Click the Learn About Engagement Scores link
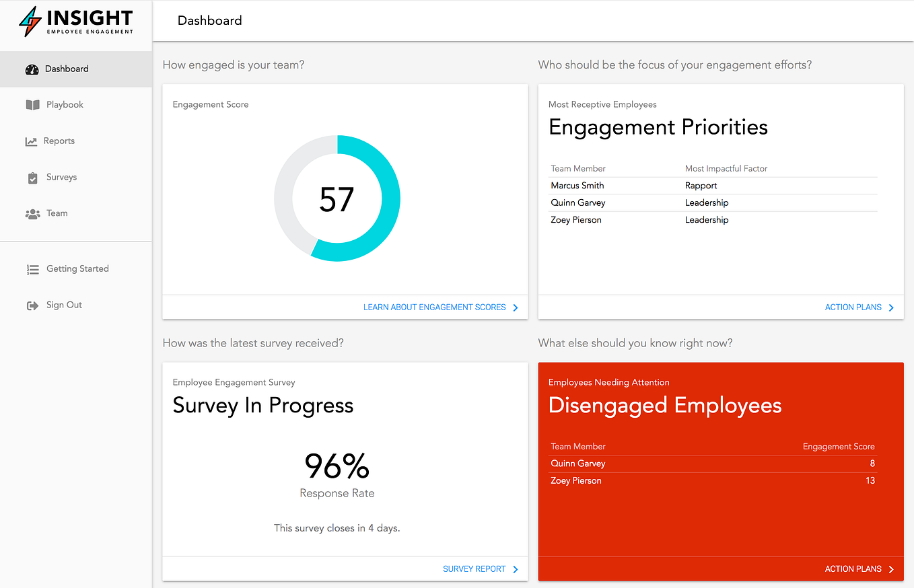Image resolution: width=914 pixels, height=588 pixels. pos(434,307)
